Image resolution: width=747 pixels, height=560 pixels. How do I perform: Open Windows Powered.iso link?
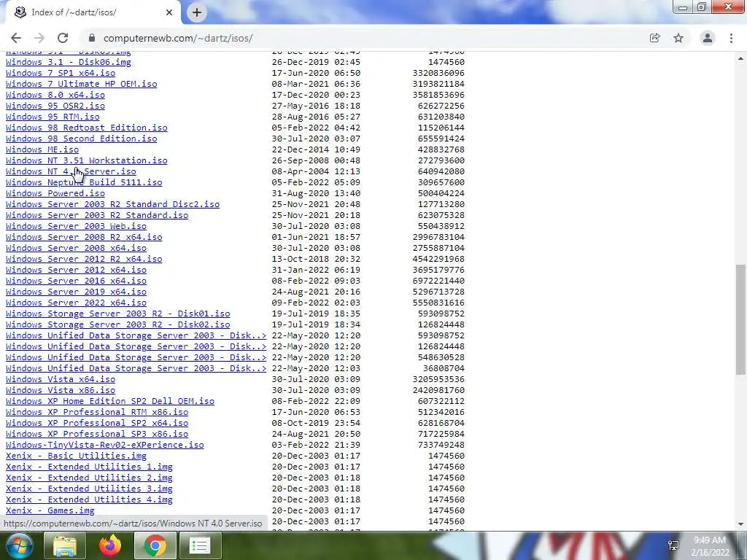point(55,193)
